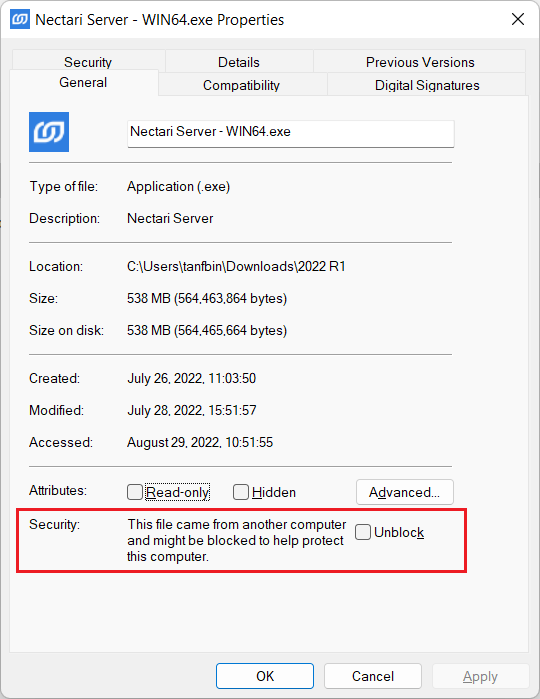Screen dimensions: 540x699
Task: Switch to the Previous Versions tab
Action: [x=420, y=62]
